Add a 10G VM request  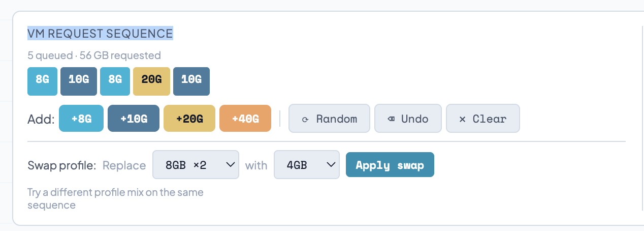tap(134, 119)
